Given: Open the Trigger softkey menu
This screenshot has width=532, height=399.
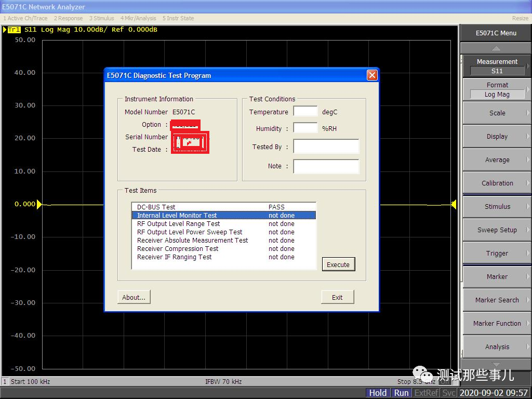Looking at the screenshot, I should pos(497,254).
